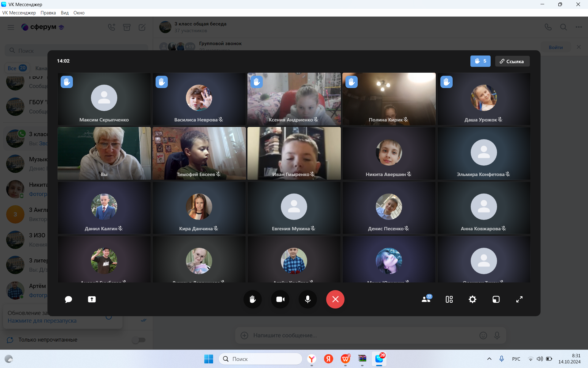The image size is (588, 368).
Task: Select Максим Скрыпченко video tile
Action: pos(104,99)
